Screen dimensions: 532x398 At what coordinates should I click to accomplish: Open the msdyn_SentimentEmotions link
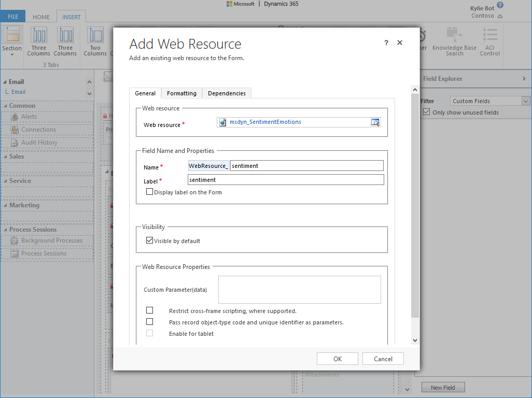click(x=265, y=122)
